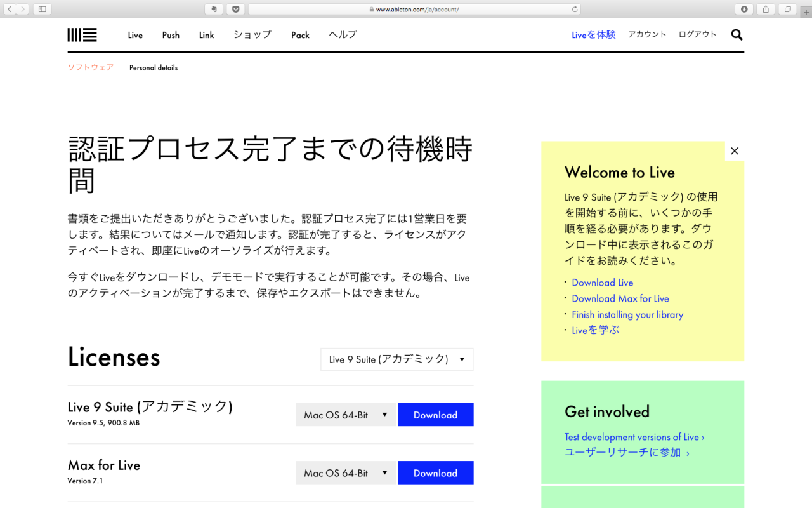Click the Version 9.5, 900.8 MB text
The height and width of the screenshot is (508, 812).
[103, 423]
